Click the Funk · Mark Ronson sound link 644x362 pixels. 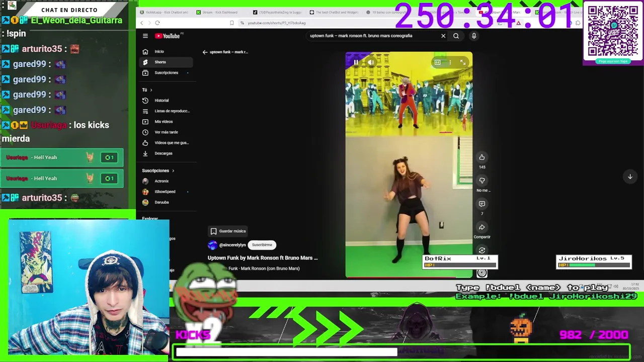[264, 268]
